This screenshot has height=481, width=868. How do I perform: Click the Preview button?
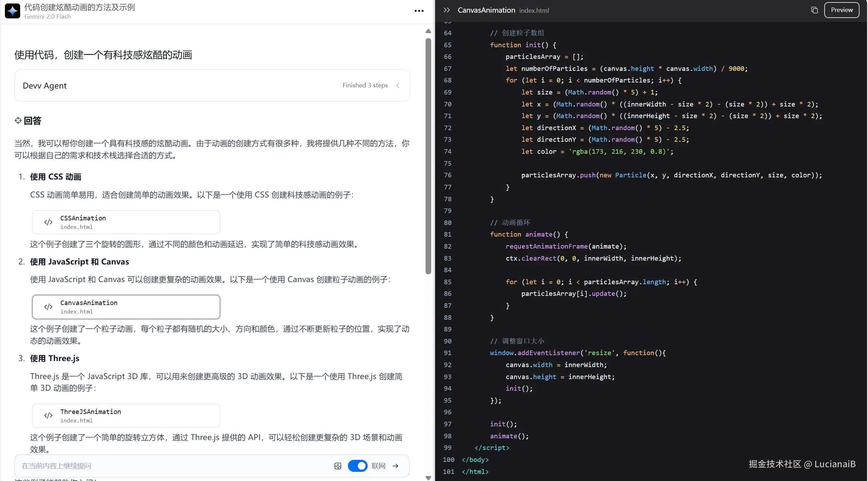coord(842,10)
